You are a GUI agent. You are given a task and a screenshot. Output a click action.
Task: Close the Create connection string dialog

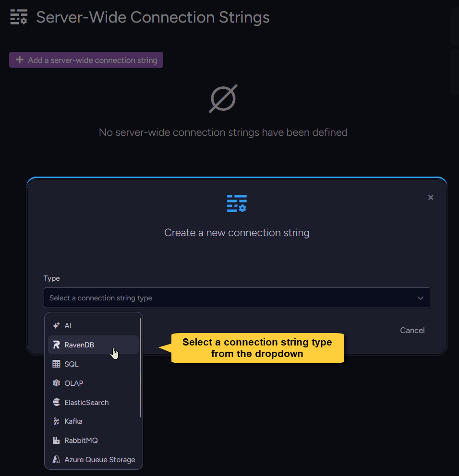431,197
